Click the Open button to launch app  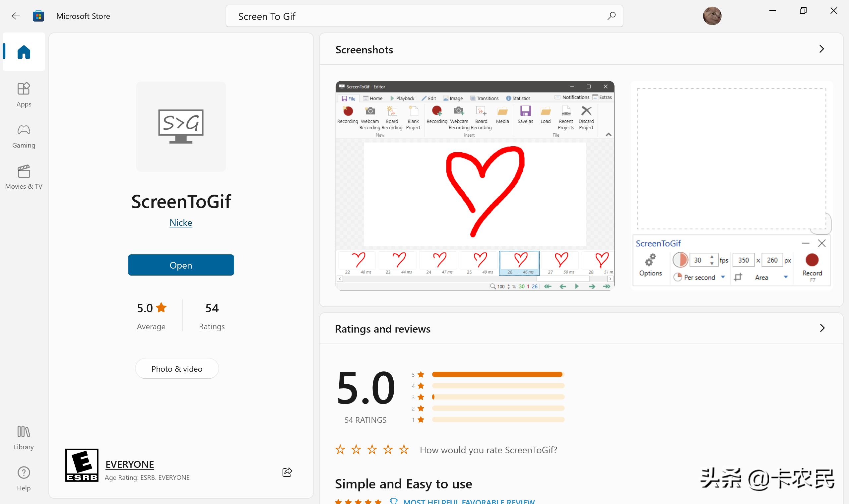(x=180, y=265)
